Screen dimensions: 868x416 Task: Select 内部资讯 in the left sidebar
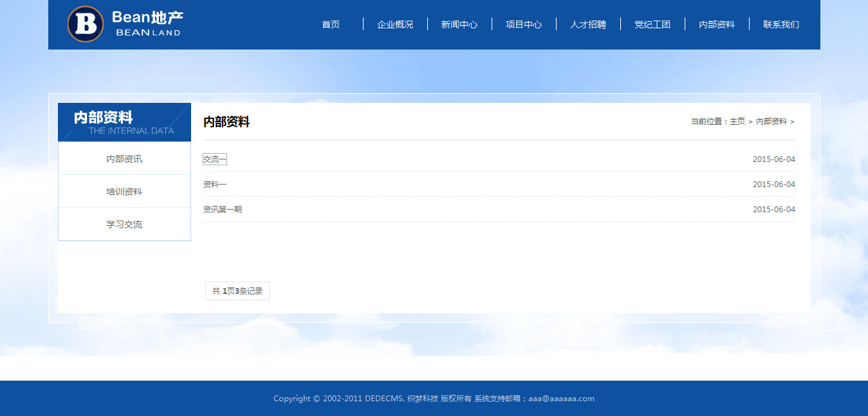pyautogui.click(x=124, y=159)
